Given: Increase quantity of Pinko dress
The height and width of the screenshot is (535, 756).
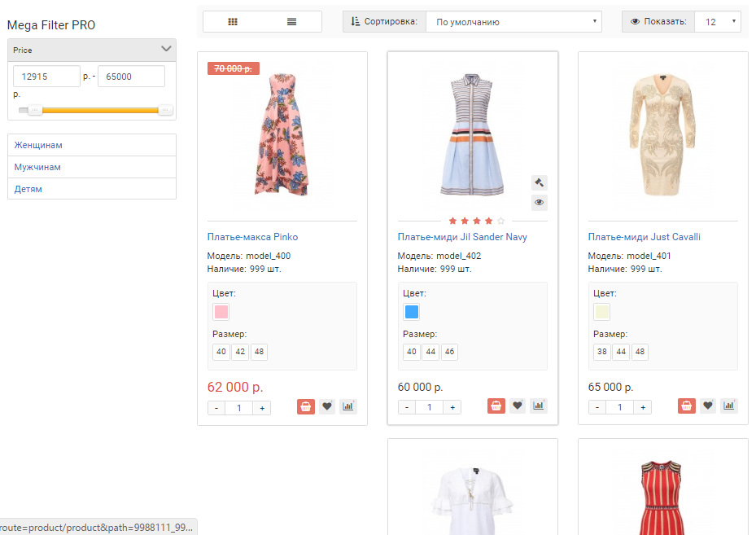Looking at the screenshot, I should tap(262, 408).
